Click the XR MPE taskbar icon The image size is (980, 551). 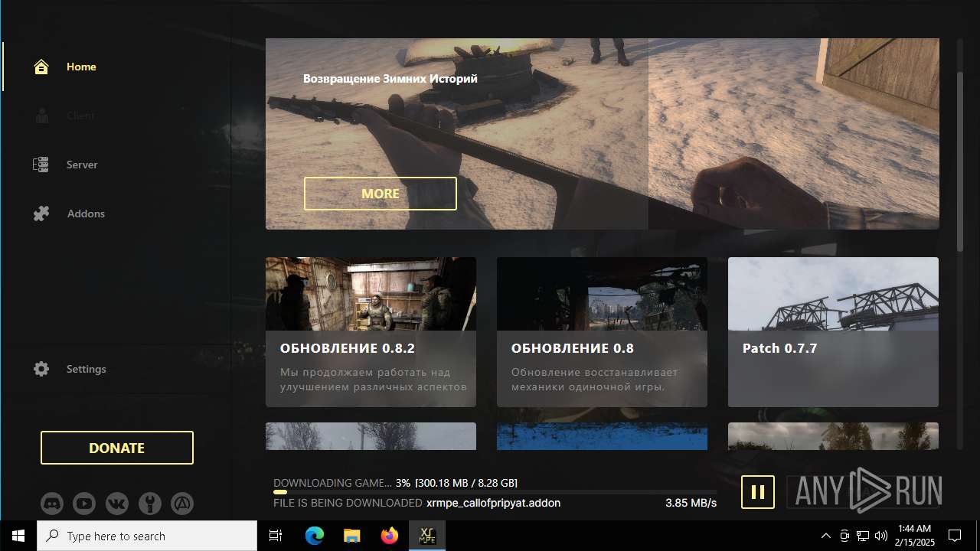tap(426, 536)
